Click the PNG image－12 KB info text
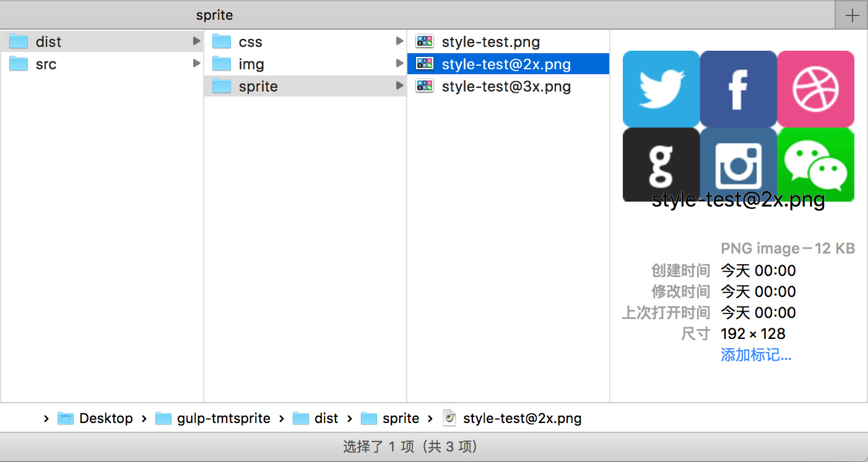The image size is (868, 462). 788,249
